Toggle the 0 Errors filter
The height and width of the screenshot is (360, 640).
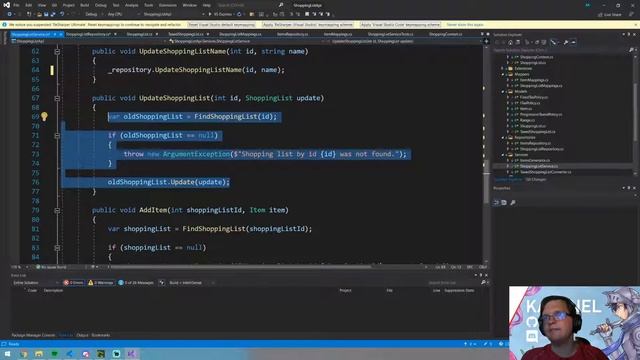73,282
